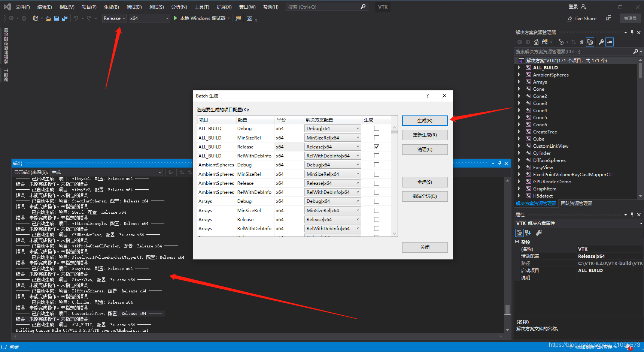Viewport: 644px width, 352px height.
Task: Click Collapse All icon in Solution Explorer
Action: [x=582, y=42]
